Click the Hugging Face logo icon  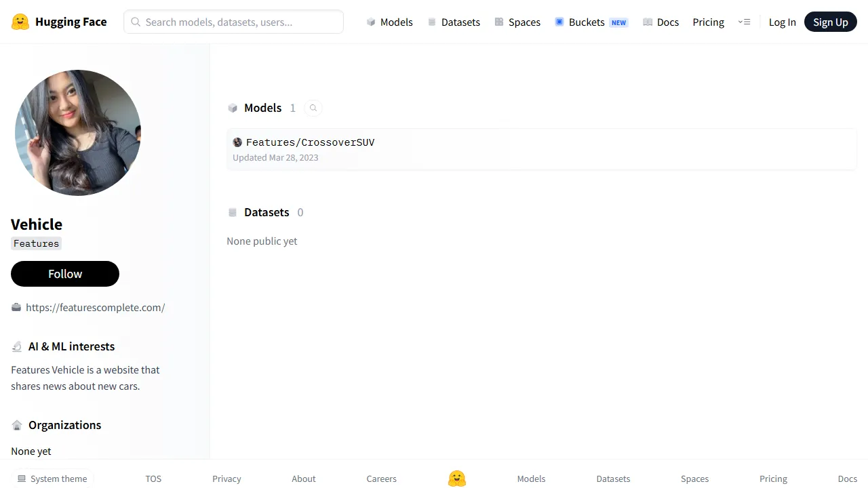point(20,22)
